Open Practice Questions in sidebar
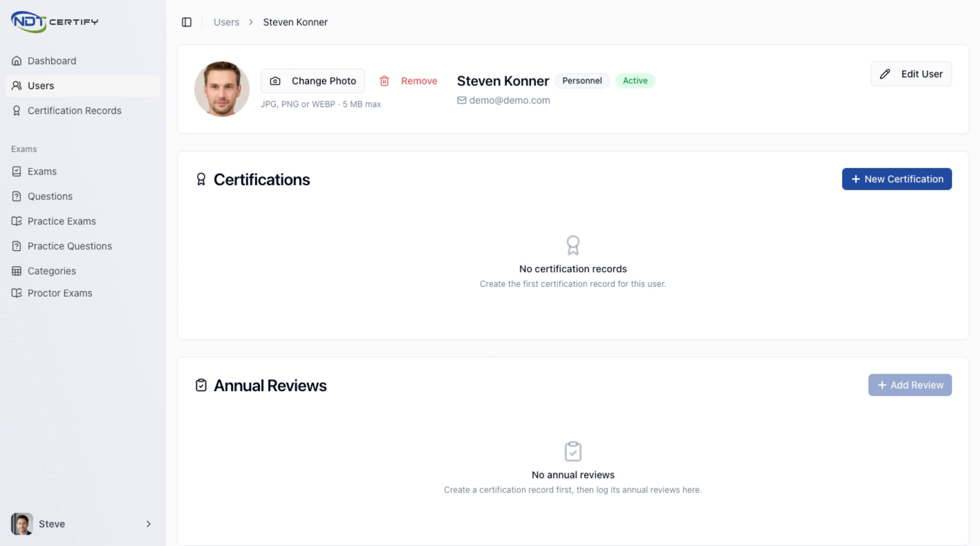The image size is (980, 546). (x=82, y=246)
